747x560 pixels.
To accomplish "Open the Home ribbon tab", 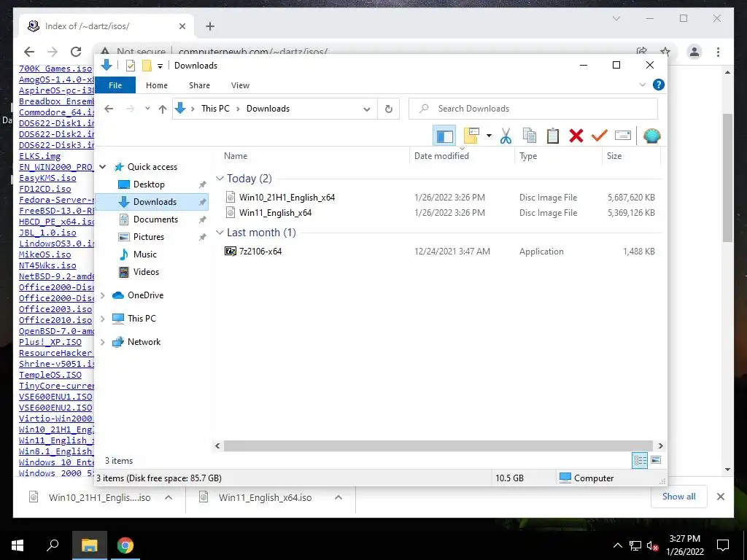I will [157, 85].
